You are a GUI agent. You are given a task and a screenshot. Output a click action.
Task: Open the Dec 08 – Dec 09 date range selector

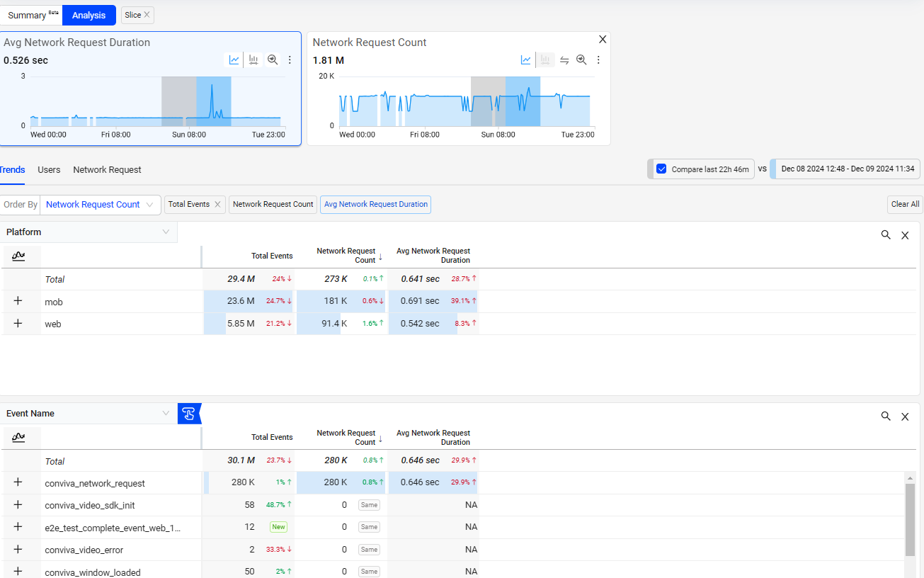(x=847, y=169)
